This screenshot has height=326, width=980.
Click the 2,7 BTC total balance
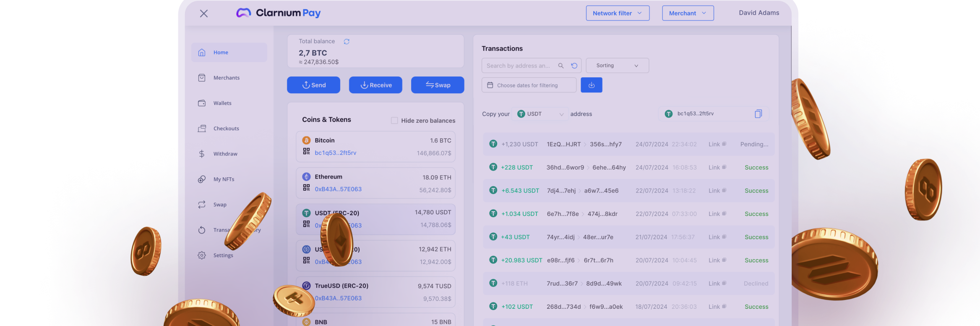(x=313, y=53)
